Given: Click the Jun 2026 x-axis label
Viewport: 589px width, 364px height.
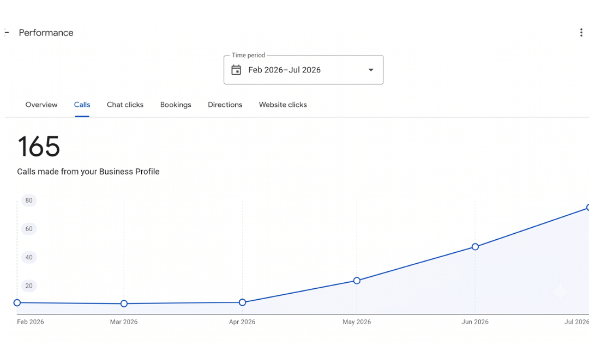Looking at the screenshot, I should click(x=475, y=322).
